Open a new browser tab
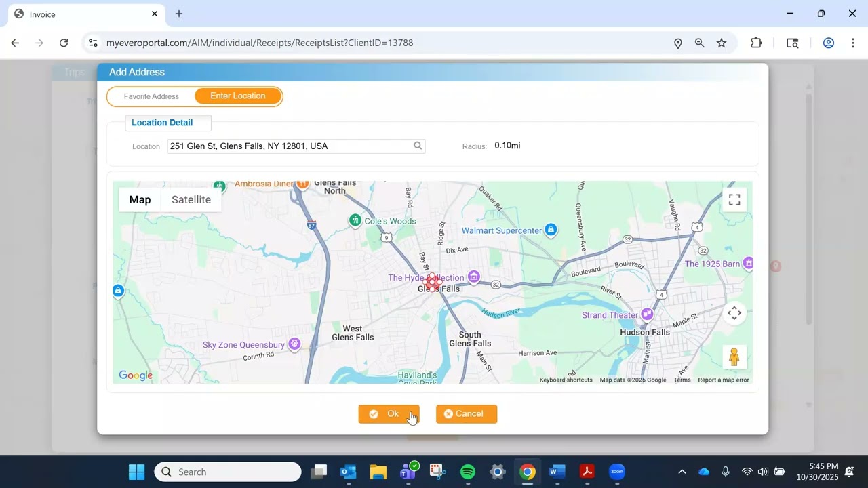The height and width of the screenshot is (488, 868). tap(179, 14)
